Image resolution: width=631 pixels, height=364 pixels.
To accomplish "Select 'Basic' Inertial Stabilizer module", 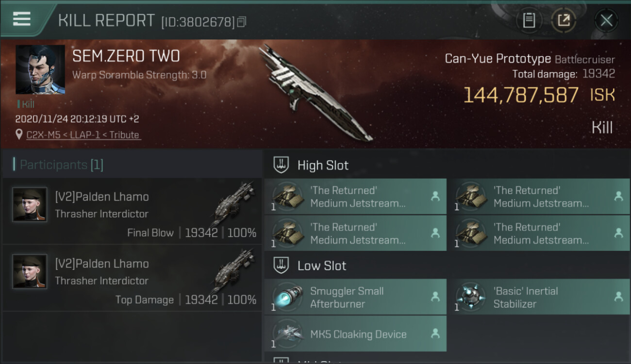I will pyautogui.click(x=539, y=297).
